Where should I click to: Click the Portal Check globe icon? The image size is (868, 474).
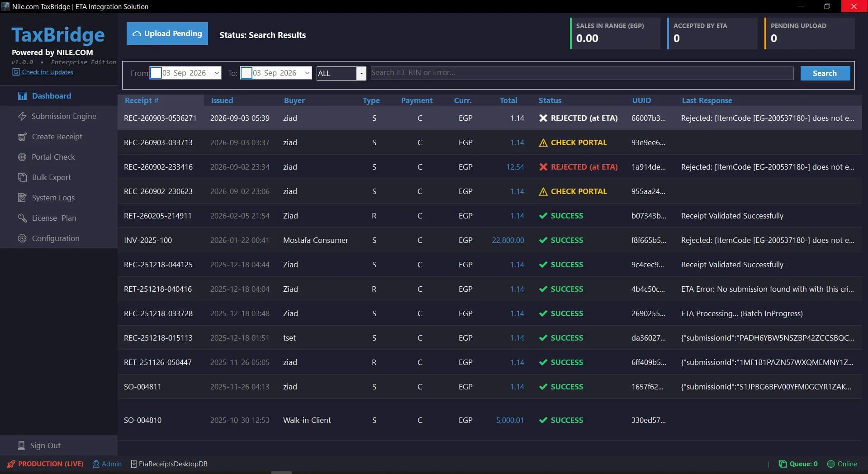coord(22,157)
